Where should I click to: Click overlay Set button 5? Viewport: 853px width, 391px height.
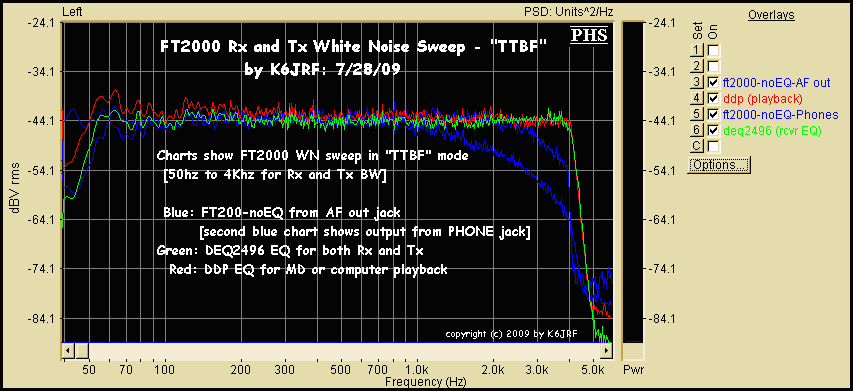point(697,114)
